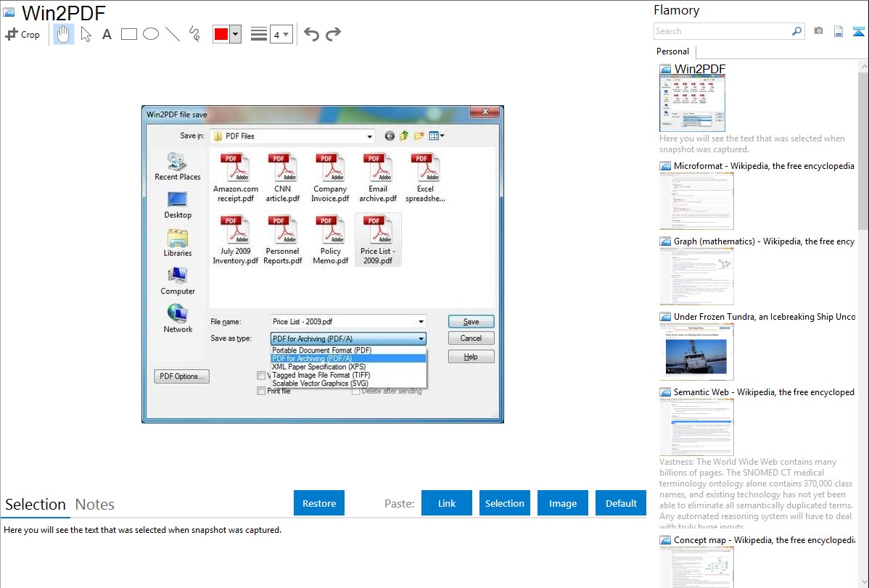This screenshot has width=869, height=588.
Task: Click the Flamory panel scrollbar
Action: (863, 149)
